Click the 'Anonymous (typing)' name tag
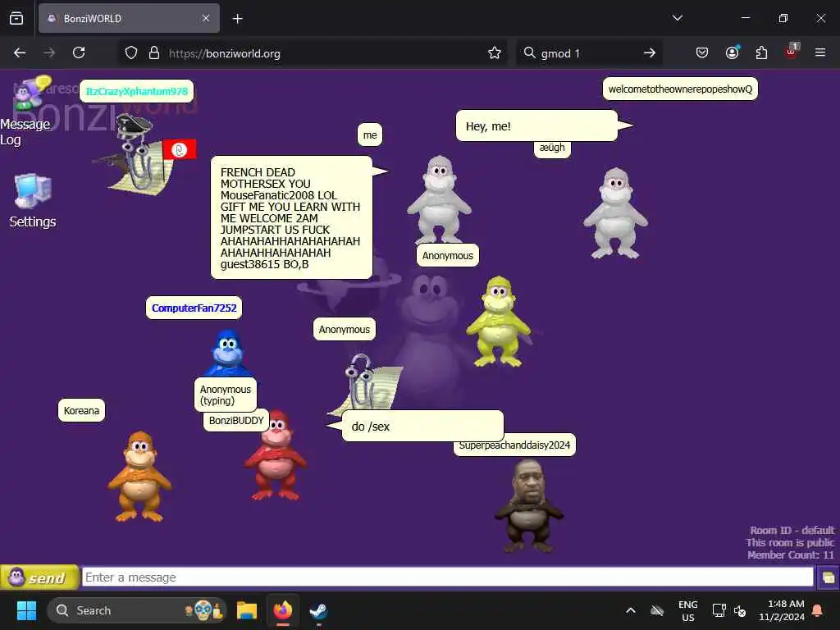 (225, 395)
